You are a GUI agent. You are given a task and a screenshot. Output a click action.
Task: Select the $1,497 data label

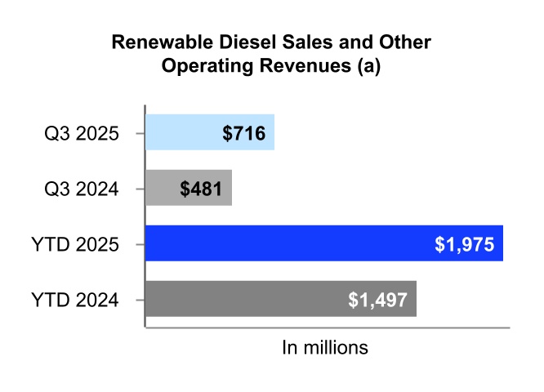[377, 299]
